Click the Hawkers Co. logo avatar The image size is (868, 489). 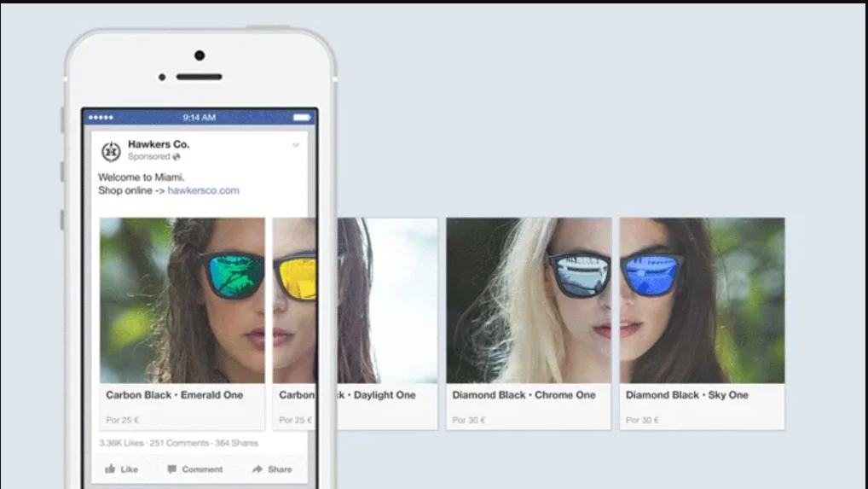(111, 151)
